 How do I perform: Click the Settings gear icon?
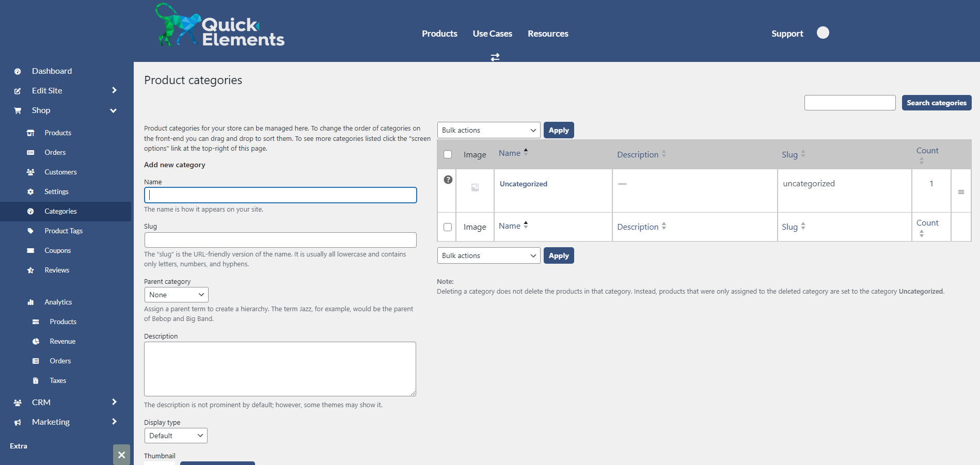click(x=31, y=191)
